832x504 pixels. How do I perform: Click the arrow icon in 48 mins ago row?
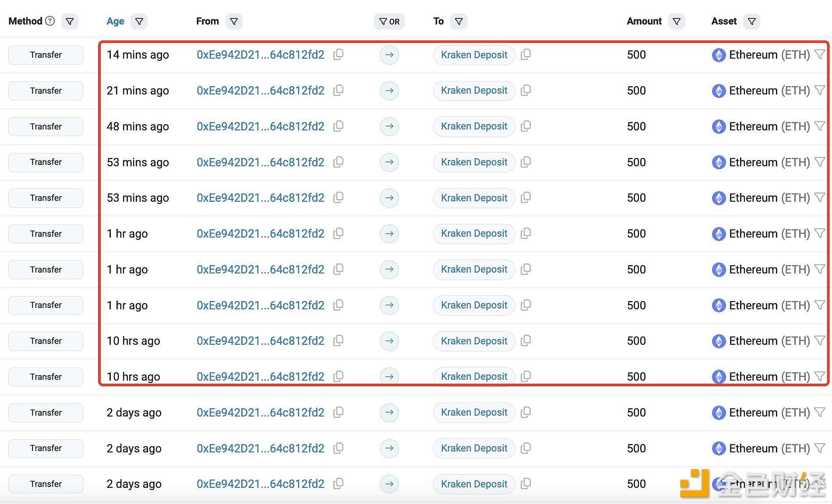[x=389, y=126]
